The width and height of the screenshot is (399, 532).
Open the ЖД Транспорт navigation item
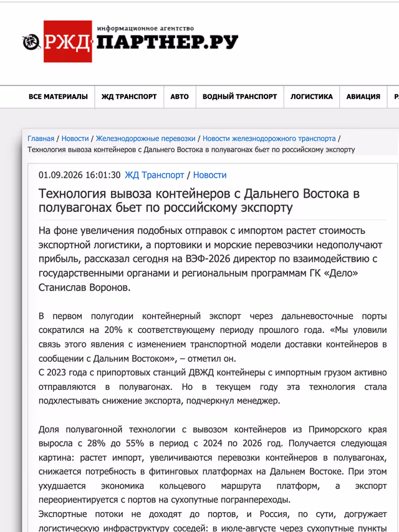[129, 97]
